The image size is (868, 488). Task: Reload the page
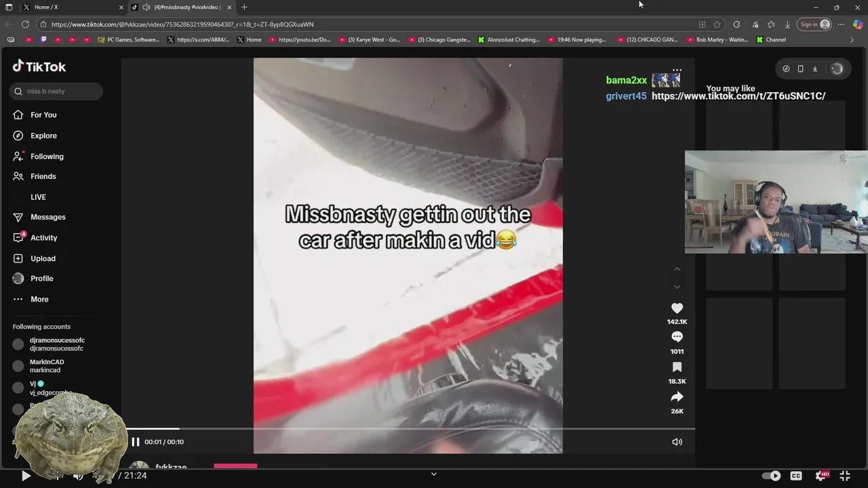[25, 24]
